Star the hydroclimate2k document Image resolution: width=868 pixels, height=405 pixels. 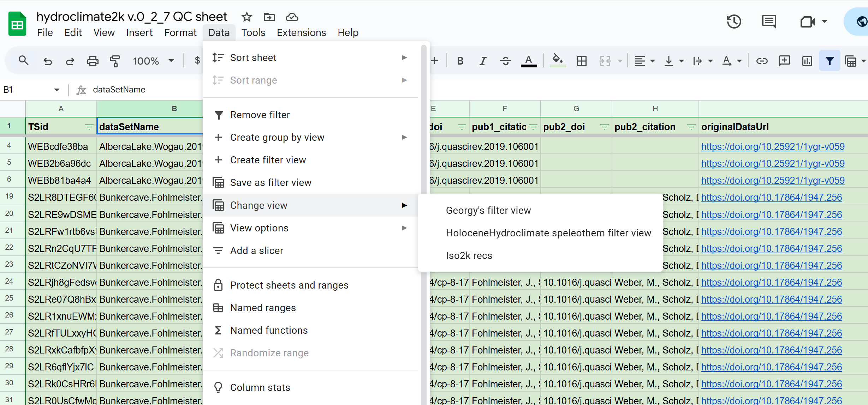246,17
